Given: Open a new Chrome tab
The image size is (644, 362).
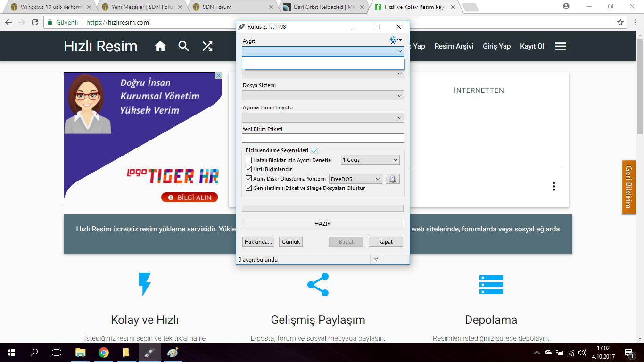Looking at the screenshot, I should (471, 7).
